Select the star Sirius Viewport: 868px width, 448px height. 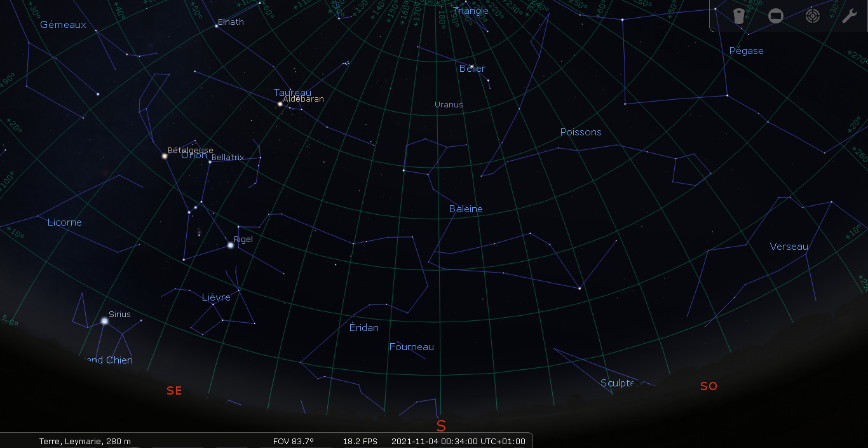[104, 321]
